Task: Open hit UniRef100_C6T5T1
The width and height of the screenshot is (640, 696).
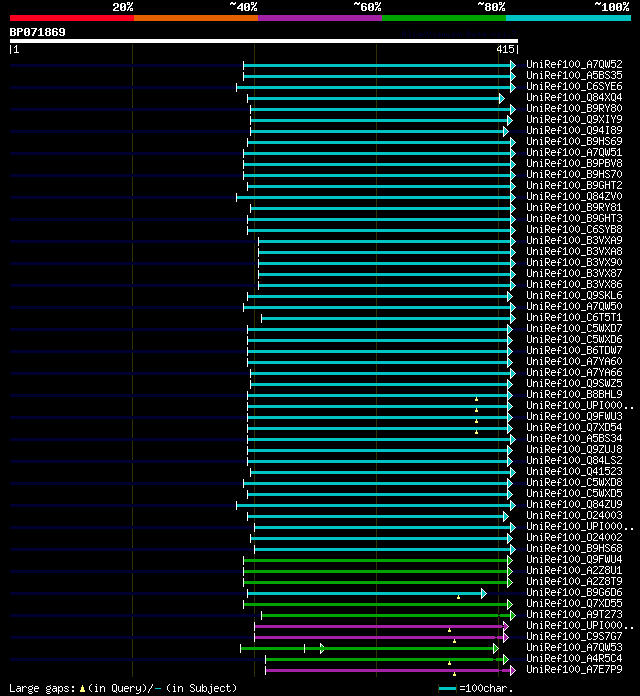Action: (574, 317)
